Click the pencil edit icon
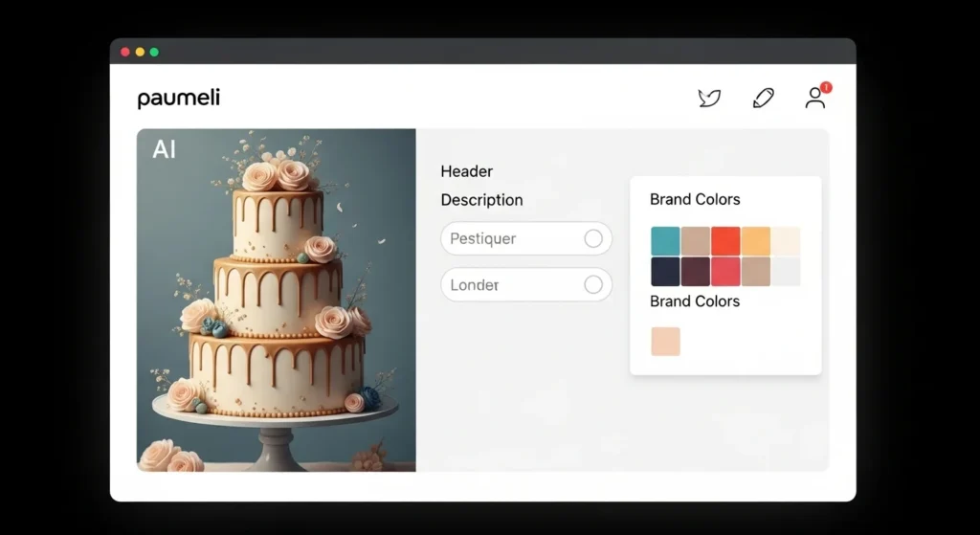 point(763,98)
